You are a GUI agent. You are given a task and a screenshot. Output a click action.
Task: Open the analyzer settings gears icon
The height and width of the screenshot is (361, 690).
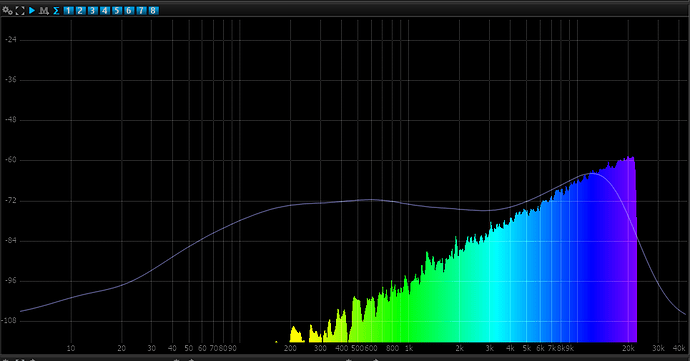[7, 10]
